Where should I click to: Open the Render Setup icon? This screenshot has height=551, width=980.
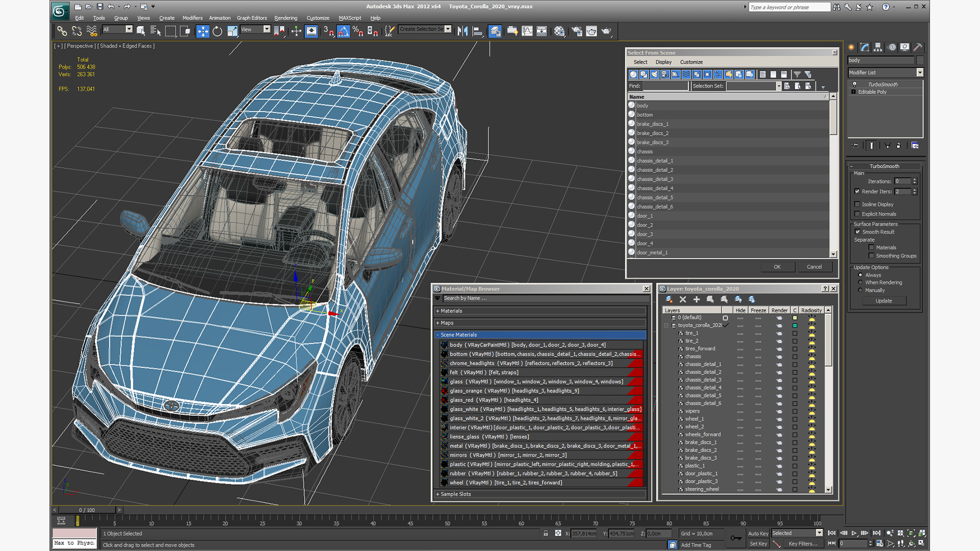[x=577, y=31]
